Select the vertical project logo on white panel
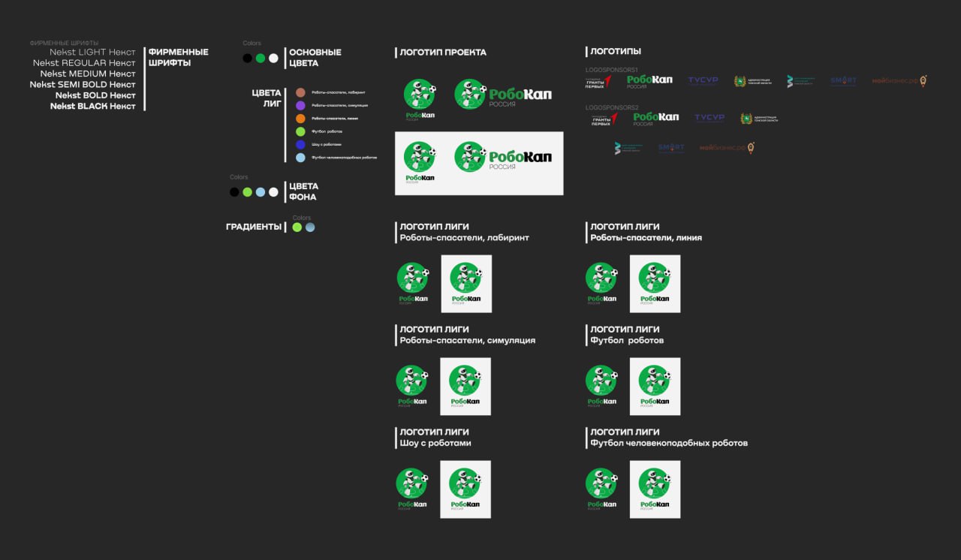The height and width of the screenshot is (560, 961). click(420, 162)
